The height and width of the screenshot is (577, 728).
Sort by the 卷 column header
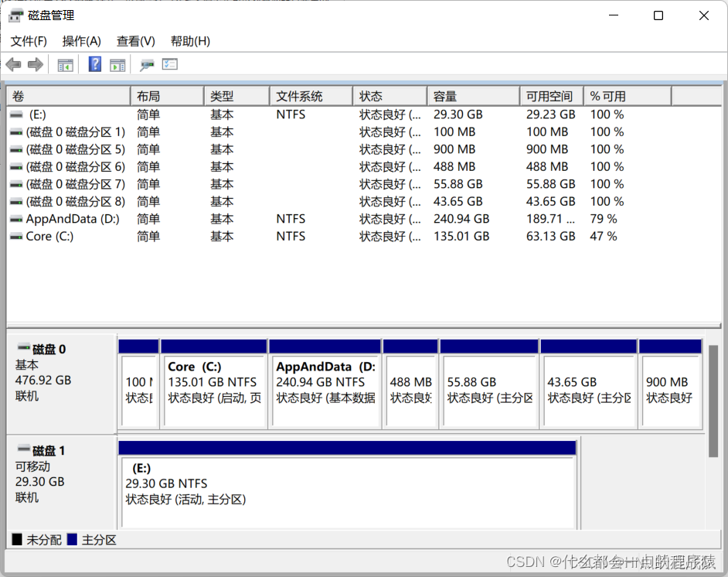(69, 96)
